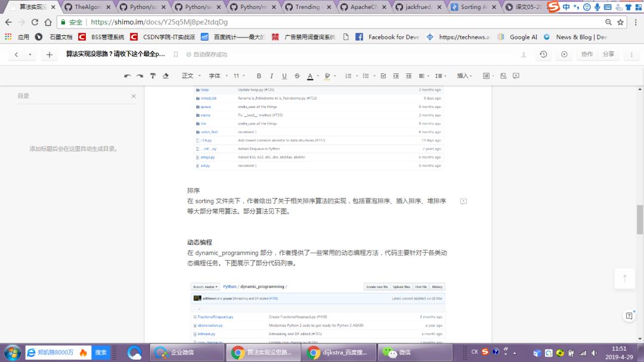
Task: Toggle bold formatting
Action: click(259, 76)
